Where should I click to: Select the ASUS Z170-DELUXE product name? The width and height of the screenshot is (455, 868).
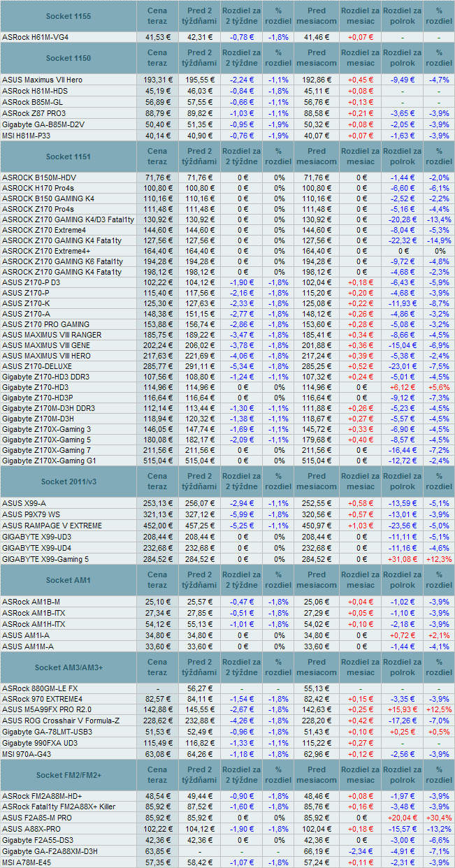click(37, 366)
